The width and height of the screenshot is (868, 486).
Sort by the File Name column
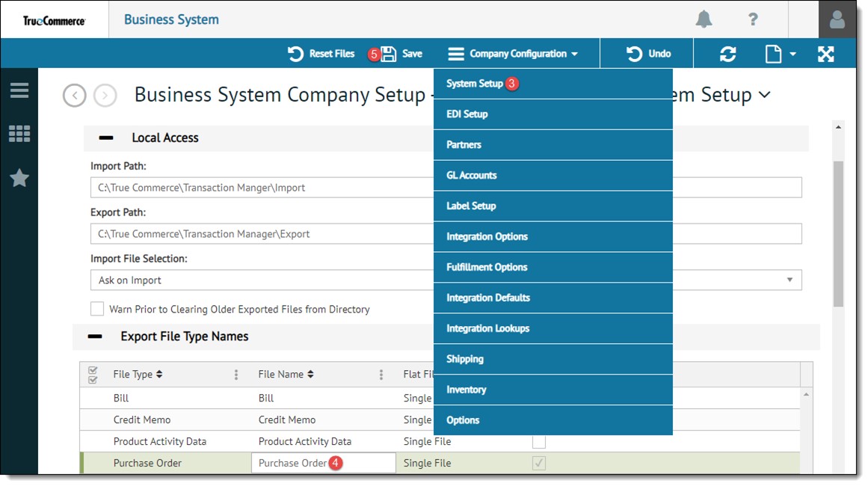click(286, 374)
